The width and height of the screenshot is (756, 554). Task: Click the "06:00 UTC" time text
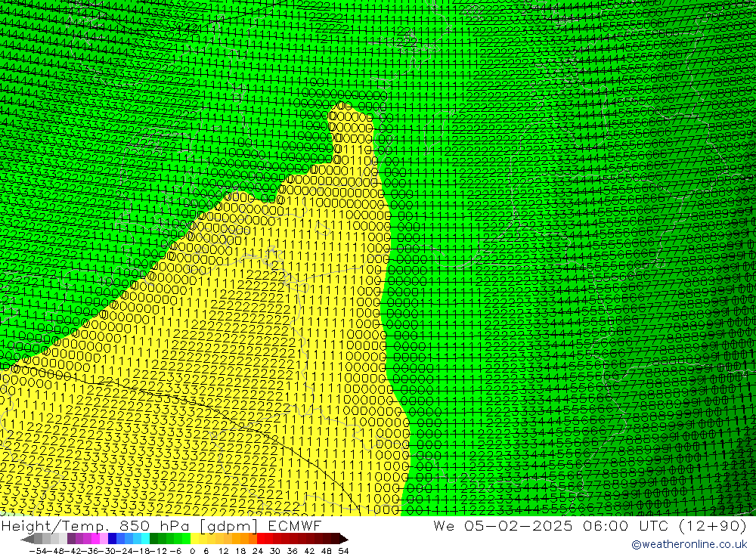(627, 525)
